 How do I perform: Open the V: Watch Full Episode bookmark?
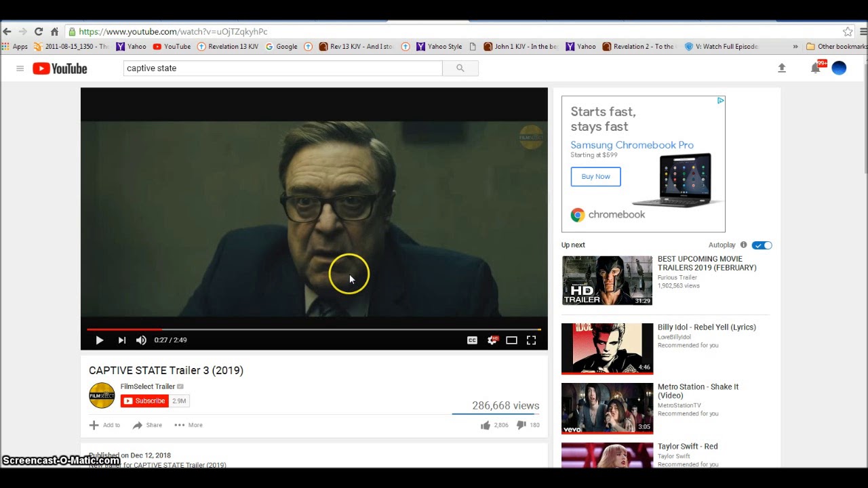722,47
